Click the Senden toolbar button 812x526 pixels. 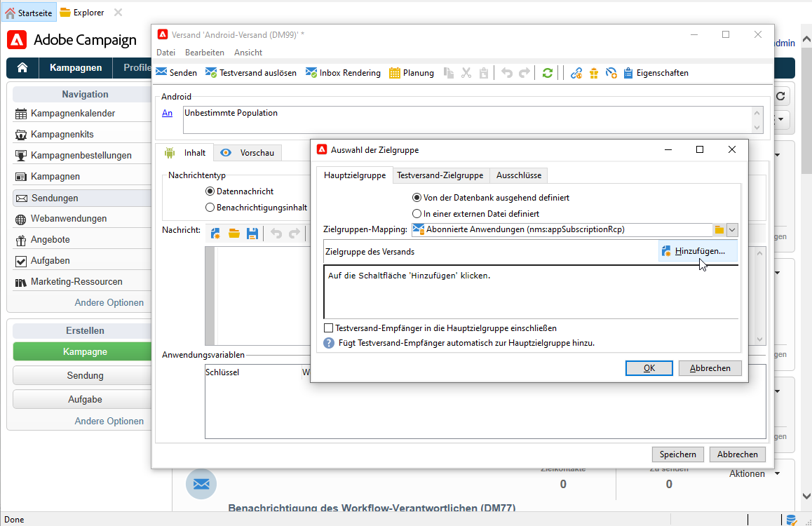point(177,73)
